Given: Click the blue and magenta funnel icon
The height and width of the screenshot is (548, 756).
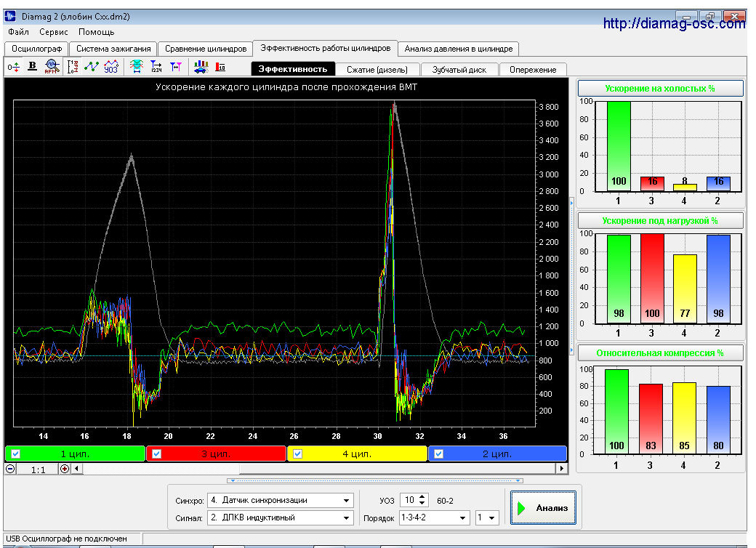Looking at the screenshot, I should [175, 67].
